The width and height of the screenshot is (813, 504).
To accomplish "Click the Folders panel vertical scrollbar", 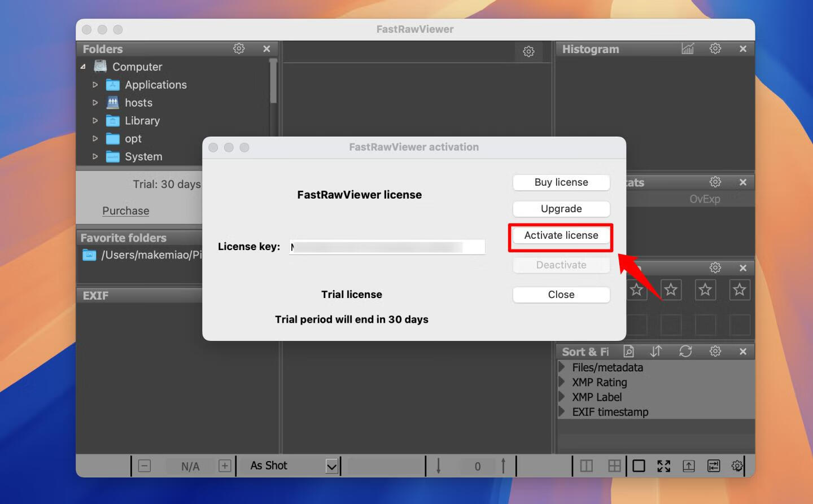I will click(x=273, y=82).
